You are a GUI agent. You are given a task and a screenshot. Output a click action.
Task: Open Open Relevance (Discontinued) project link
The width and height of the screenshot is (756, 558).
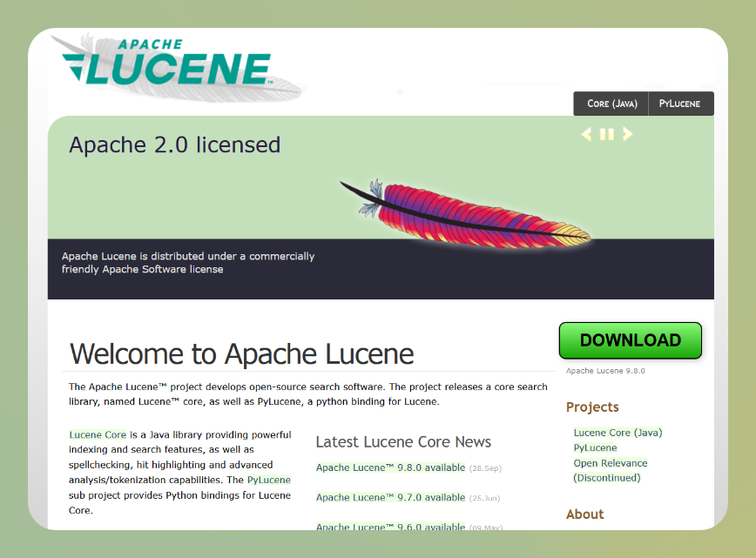click(x=611, y=470)
